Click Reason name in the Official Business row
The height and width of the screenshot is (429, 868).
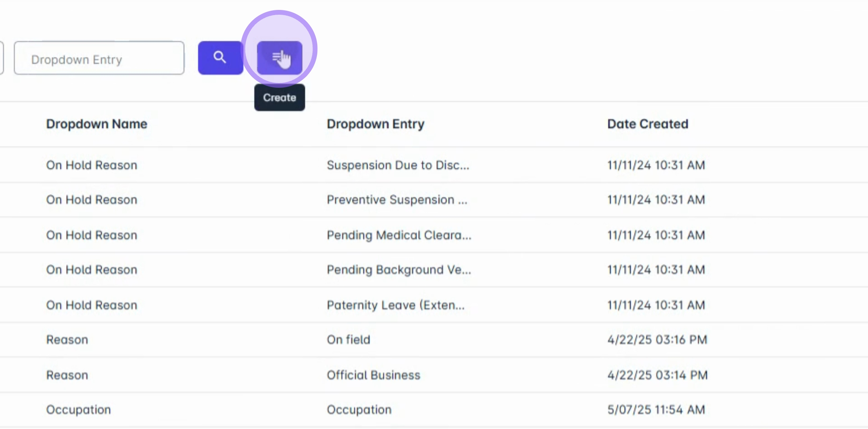click(67, 375)
